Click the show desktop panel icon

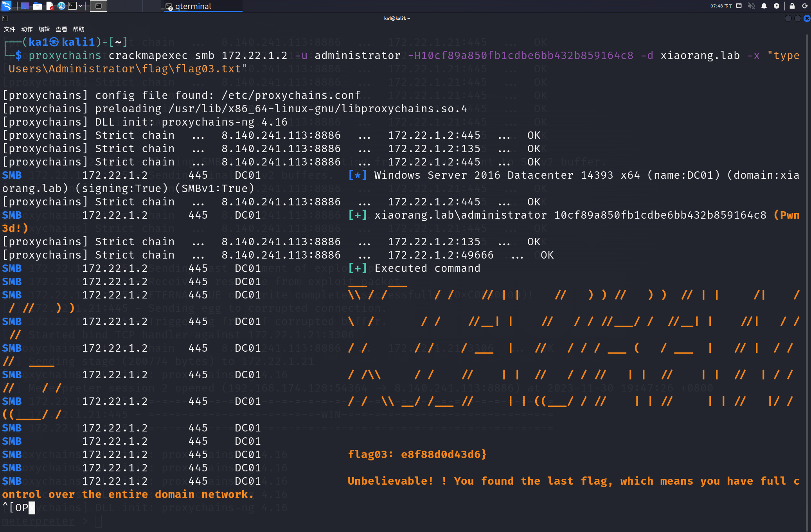(x=25, y=6)
